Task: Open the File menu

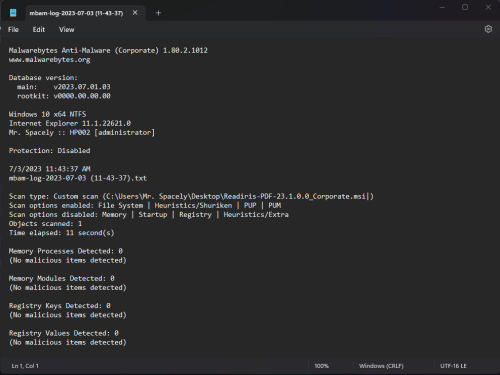Action: 13,30
